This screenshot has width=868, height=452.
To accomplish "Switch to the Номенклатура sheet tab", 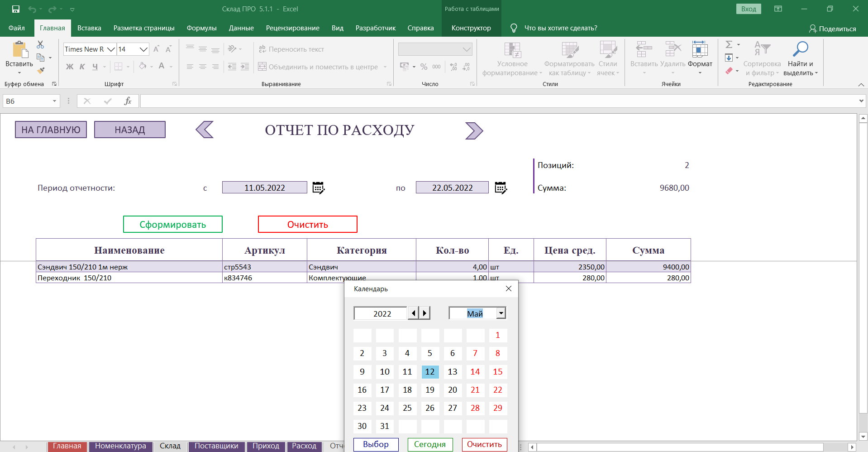I will [120, 446].
